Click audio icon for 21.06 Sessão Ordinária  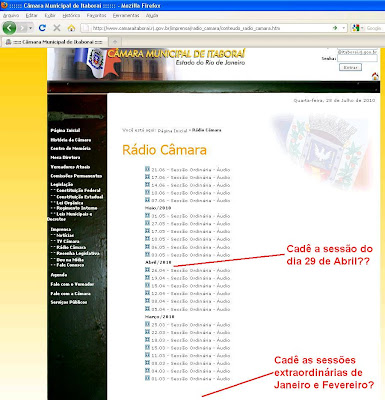click(x=147, y=169)
